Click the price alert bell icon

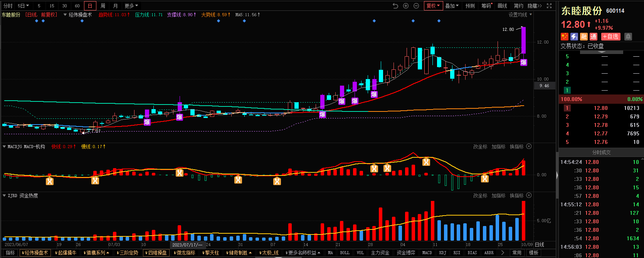(x=628, y=37)
